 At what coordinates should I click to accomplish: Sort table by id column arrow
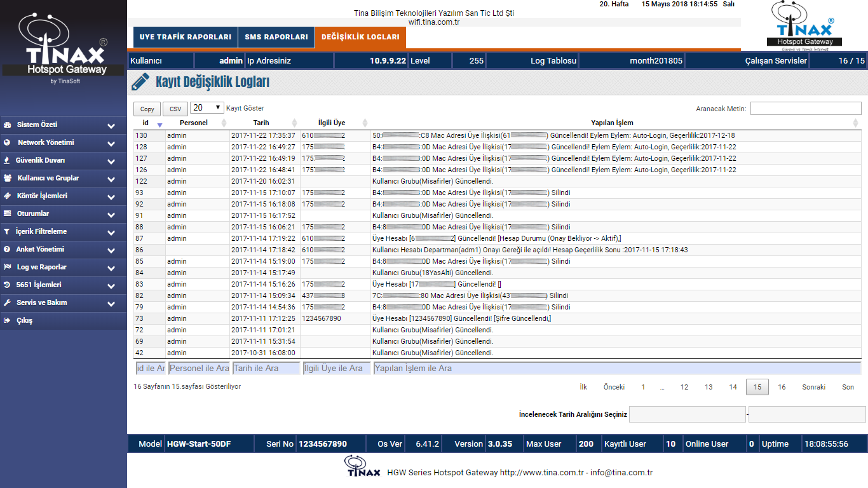point(159,124)
